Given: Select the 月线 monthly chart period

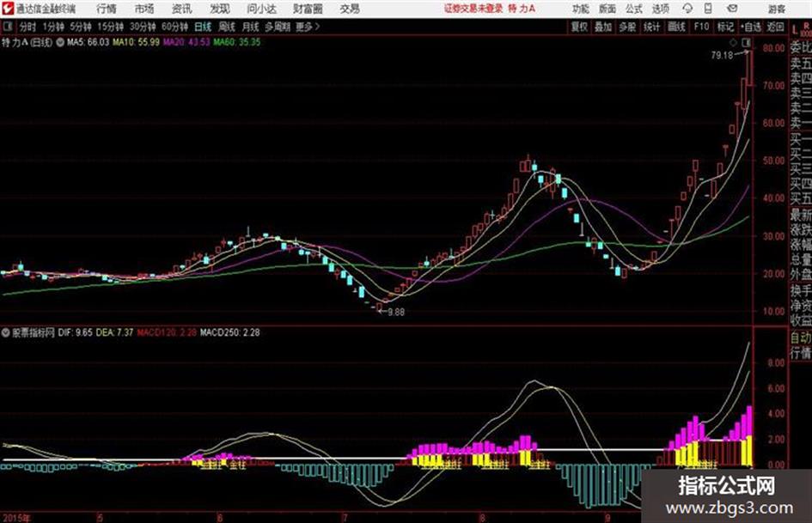Looking at the screenshot, I should (251, 27).
